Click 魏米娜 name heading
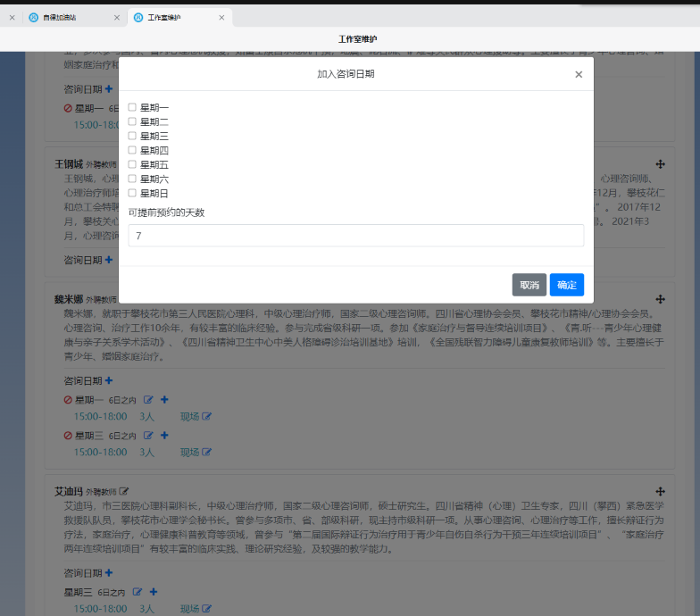 [x=69, y=299]
